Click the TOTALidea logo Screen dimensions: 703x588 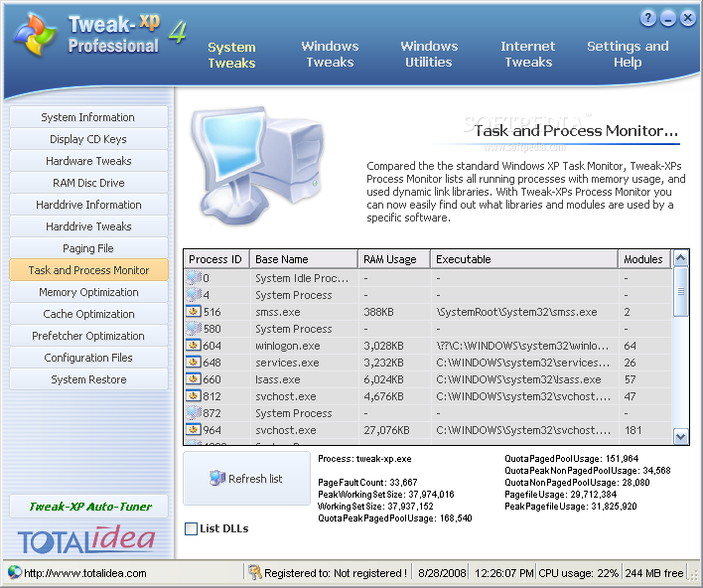[x=86, y=540]
